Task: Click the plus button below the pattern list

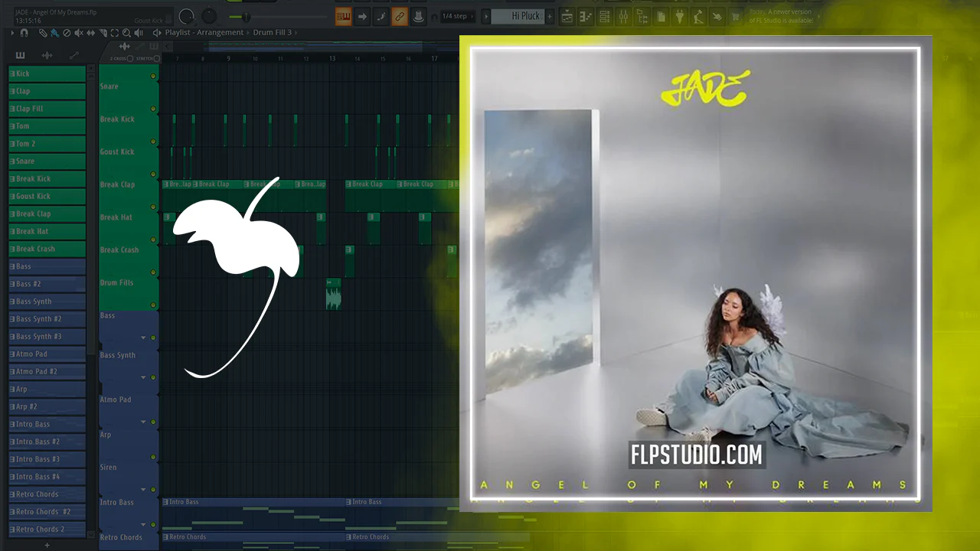Action: (x=47, y=545)
